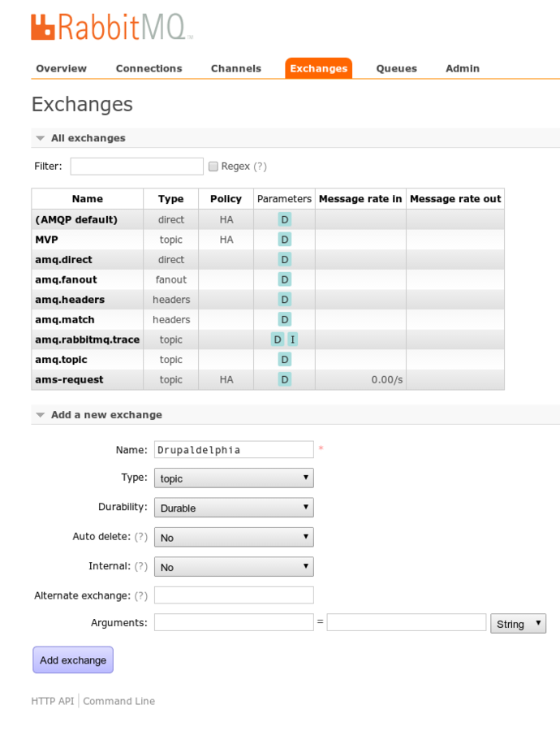
Task: Click the RabbitMQ logo
Action: (x=112, y=27)
